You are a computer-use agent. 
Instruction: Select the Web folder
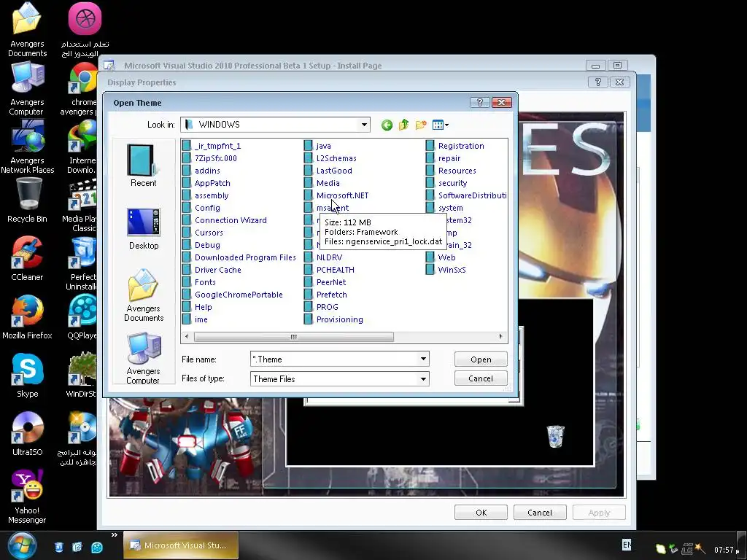(441, 257)
